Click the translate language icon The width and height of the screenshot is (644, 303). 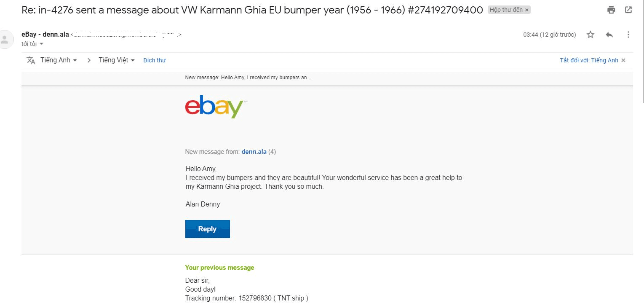tap(31, 60)
